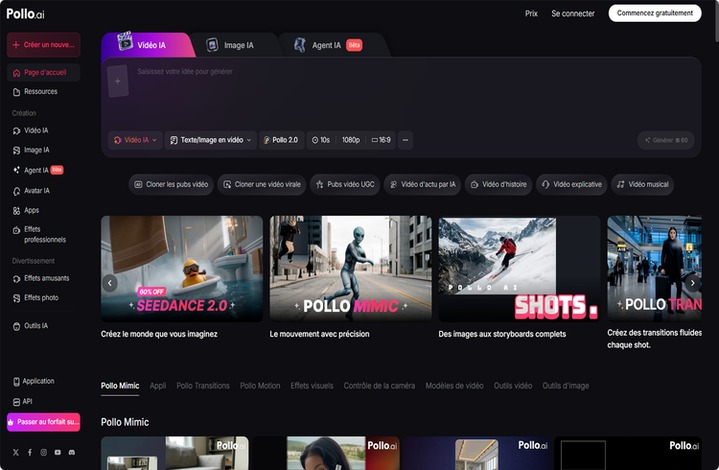Screen dimensions: 719x470
Task: Open Effets professionnels in the sidebar
Action: point(44,234)
